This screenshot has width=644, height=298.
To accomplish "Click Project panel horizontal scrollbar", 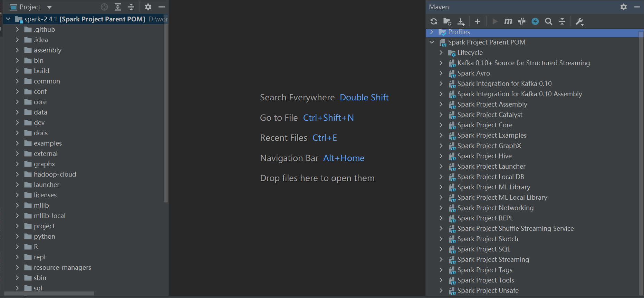I will tap(49, 294).
